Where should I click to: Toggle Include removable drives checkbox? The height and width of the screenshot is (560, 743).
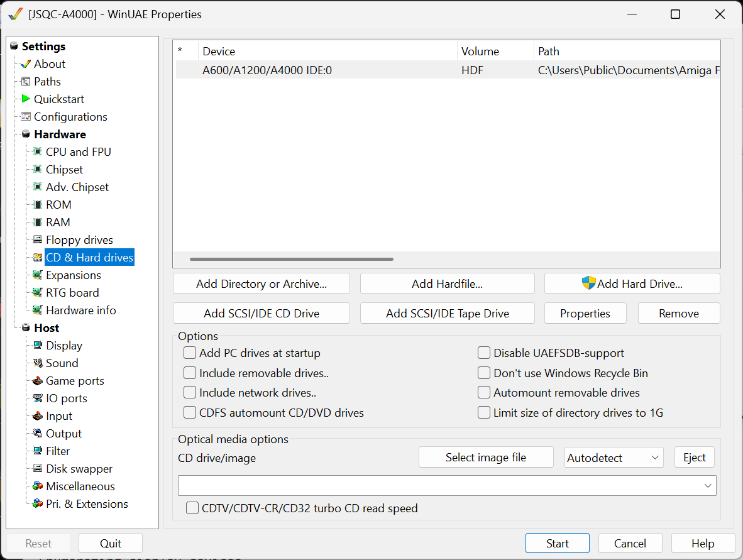coord(190,373)
